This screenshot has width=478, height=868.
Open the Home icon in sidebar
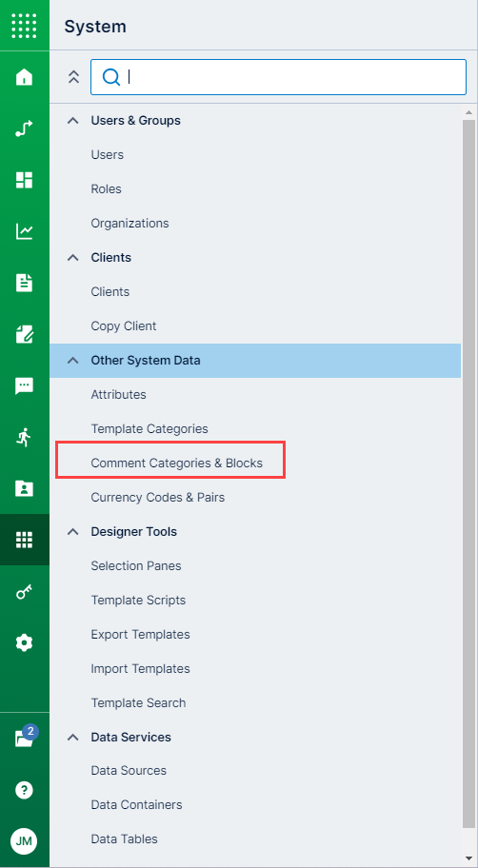tap(24, 77)
